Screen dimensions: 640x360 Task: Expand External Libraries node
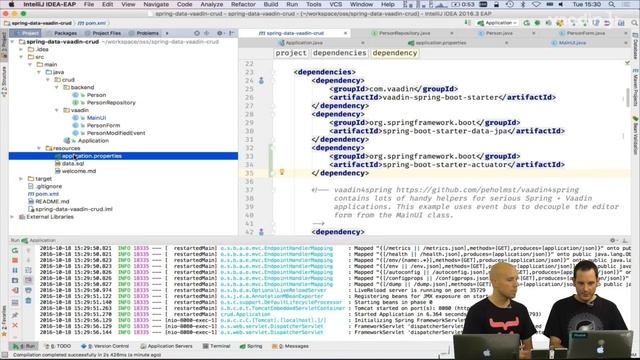13,217
